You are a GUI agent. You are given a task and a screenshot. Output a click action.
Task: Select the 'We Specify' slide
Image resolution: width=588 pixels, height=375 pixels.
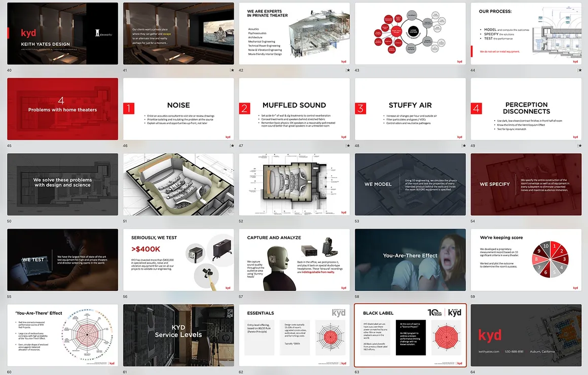point(526,184)
